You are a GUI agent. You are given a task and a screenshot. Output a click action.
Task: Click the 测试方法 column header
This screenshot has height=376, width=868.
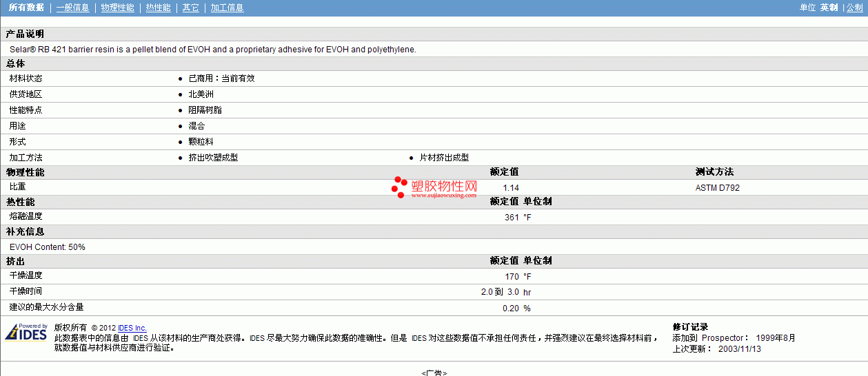pyautogui.click(x=714, y=172)
